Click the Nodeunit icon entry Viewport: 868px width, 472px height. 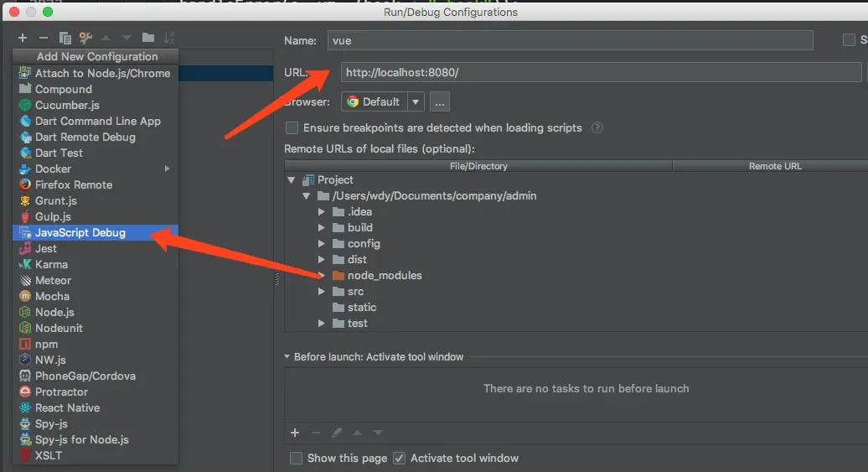[x=25, y=329]
